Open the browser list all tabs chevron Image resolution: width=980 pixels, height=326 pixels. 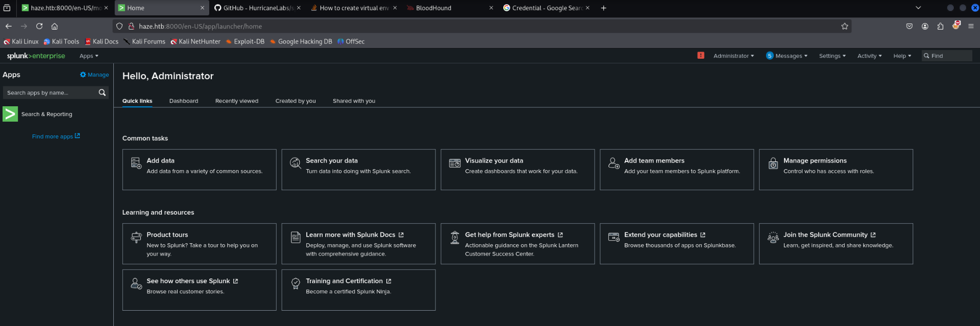click(x=918, y=8)
